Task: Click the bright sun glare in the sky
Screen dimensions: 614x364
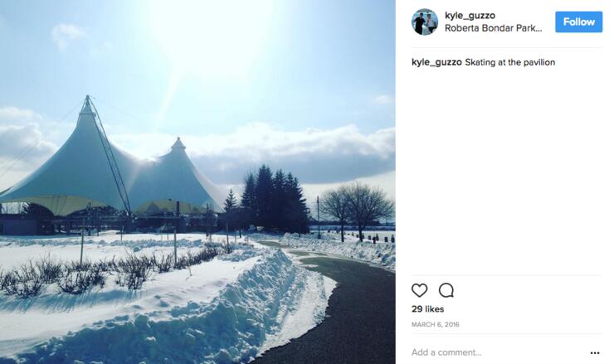Action: pyautogui.click(x=203, y=32)
